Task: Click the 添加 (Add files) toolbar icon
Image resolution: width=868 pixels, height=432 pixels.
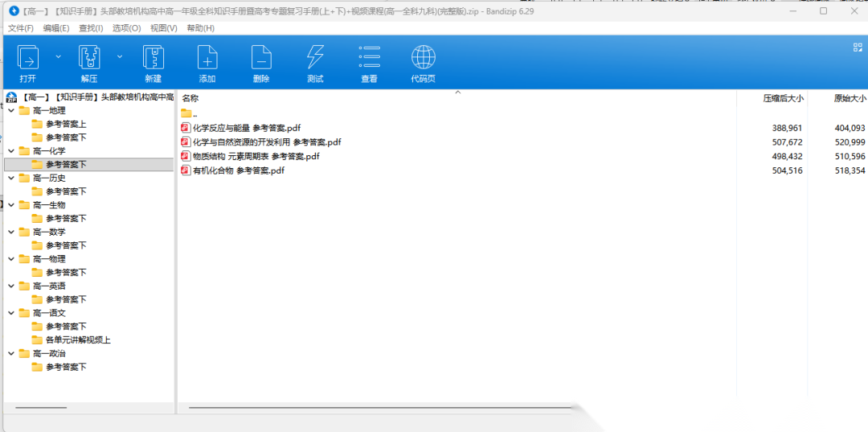Action: pyautogui.click(x=207, y=59)
